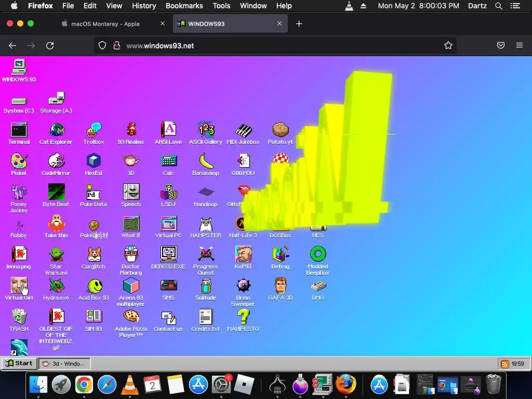The image size is (532, 399).
Task: Play Star Wars.avi icon
Action: click(x=56, y=261)
